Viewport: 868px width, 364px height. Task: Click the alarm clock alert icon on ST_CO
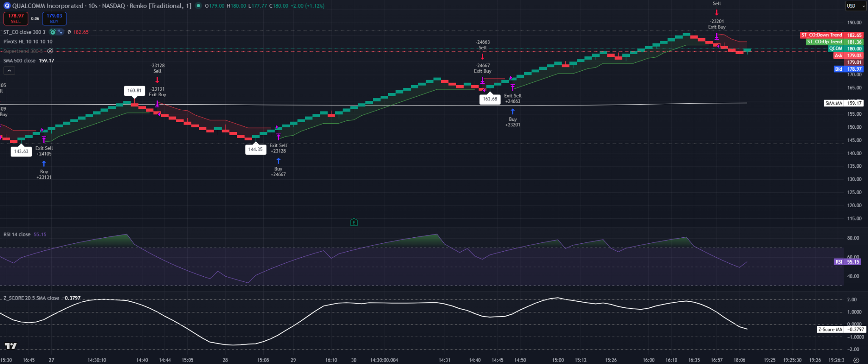coord(53,32)
